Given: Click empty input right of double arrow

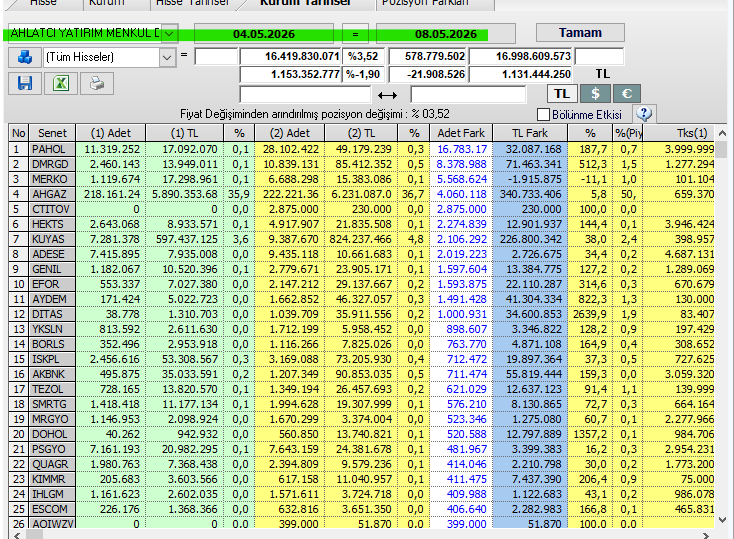Looking at the screenshot, I should [468, 95].
